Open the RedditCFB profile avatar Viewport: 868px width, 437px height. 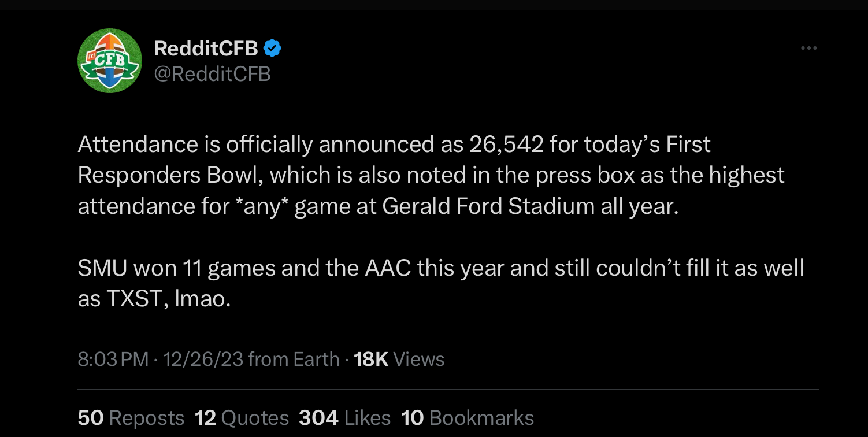click(110, 61)
